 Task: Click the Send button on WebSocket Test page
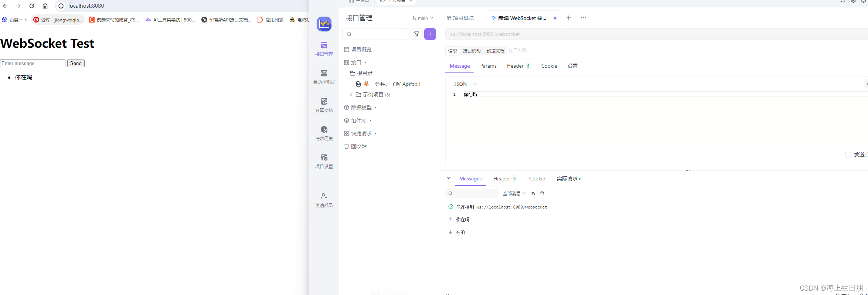click(x=76, y=63)
